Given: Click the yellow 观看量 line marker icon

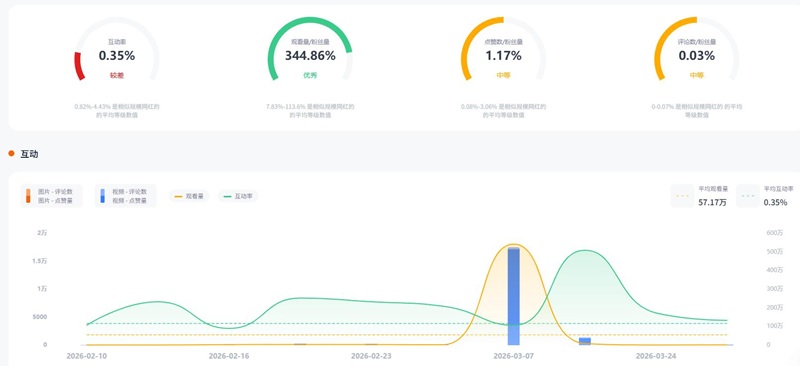Looking at the screenshot, I should (x=178, y=196).
